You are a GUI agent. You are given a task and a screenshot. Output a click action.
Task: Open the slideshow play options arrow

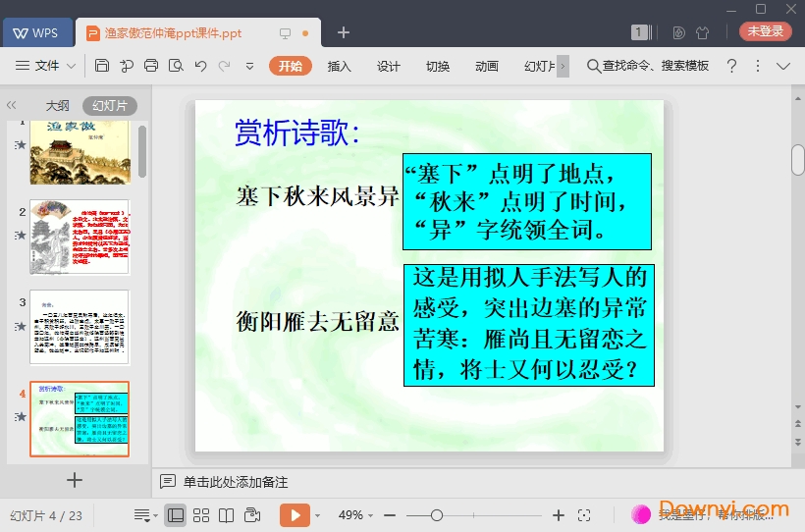coord(318,515)
